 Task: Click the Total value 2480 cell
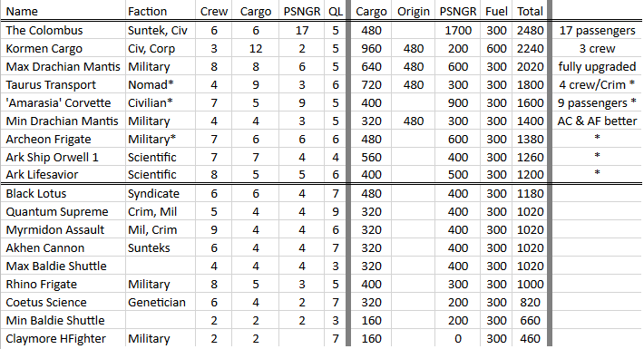530,31
